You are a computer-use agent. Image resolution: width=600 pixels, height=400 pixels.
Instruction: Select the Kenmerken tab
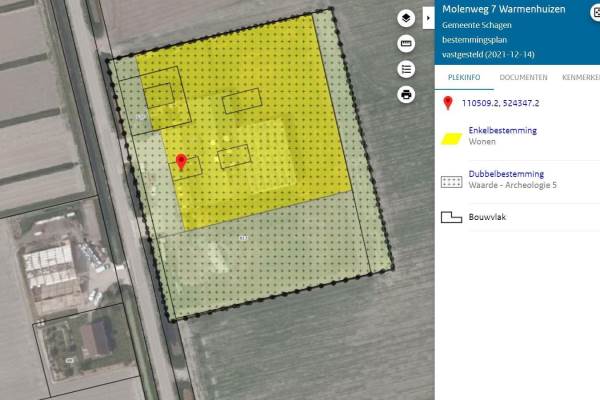(581, 77)
